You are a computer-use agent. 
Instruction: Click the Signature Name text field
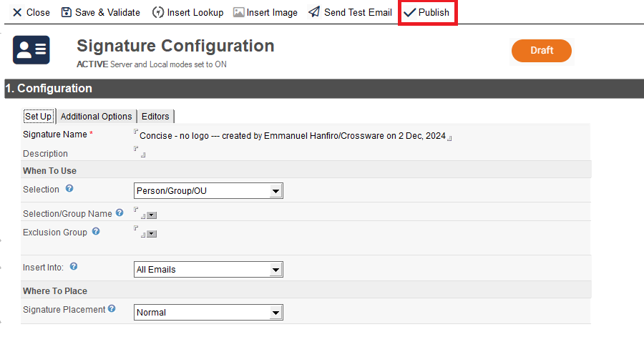coord(292,135)
